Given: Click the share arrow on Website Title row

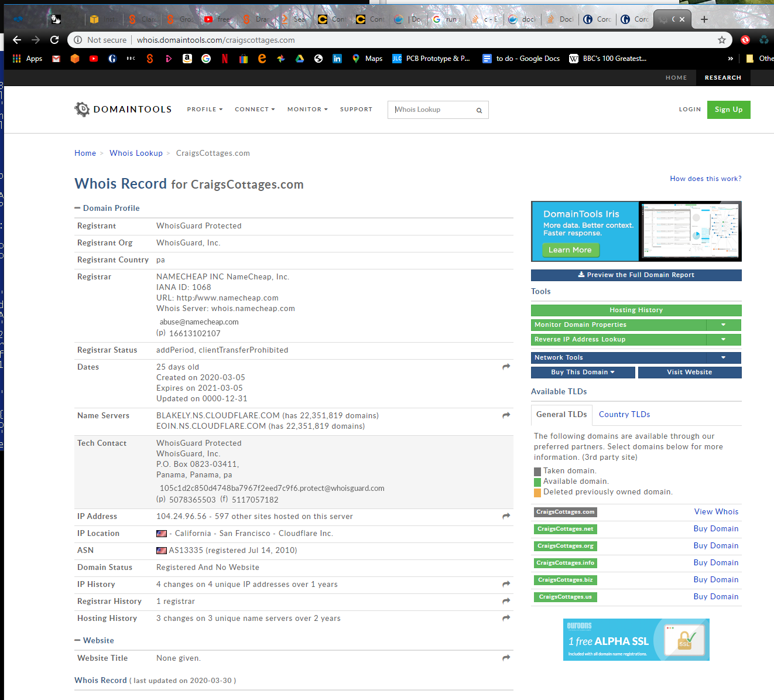Looking at the screenshot, I should [506, 658].
